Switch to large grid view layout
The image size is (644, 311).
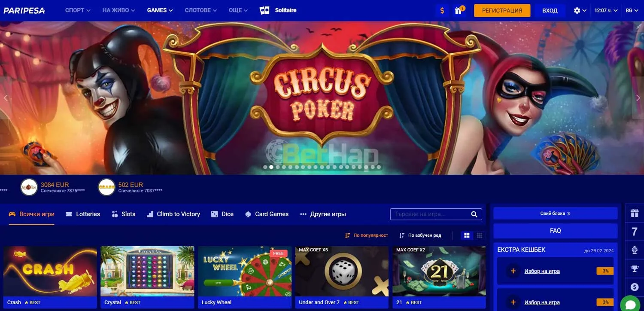click(467, 235)
